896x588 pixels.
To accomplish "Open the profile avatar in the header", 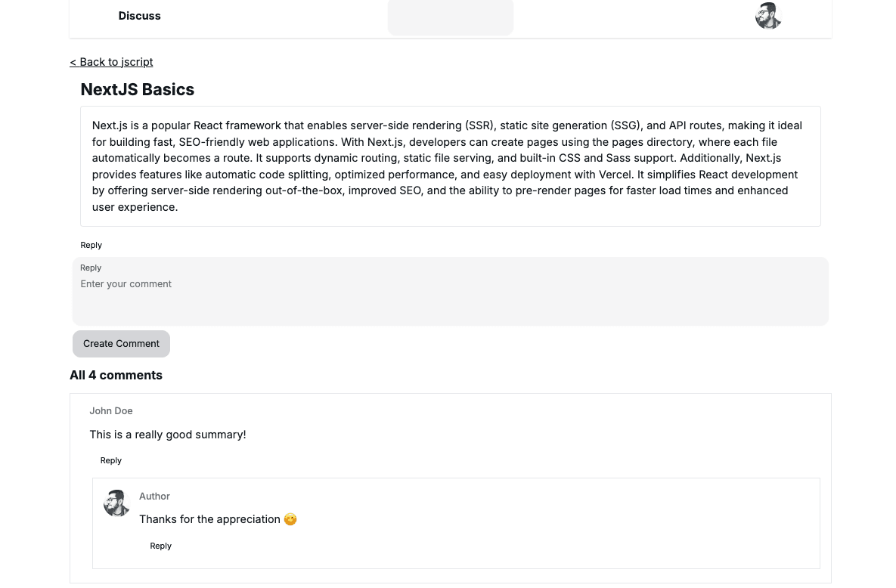I will coord(768,16).
